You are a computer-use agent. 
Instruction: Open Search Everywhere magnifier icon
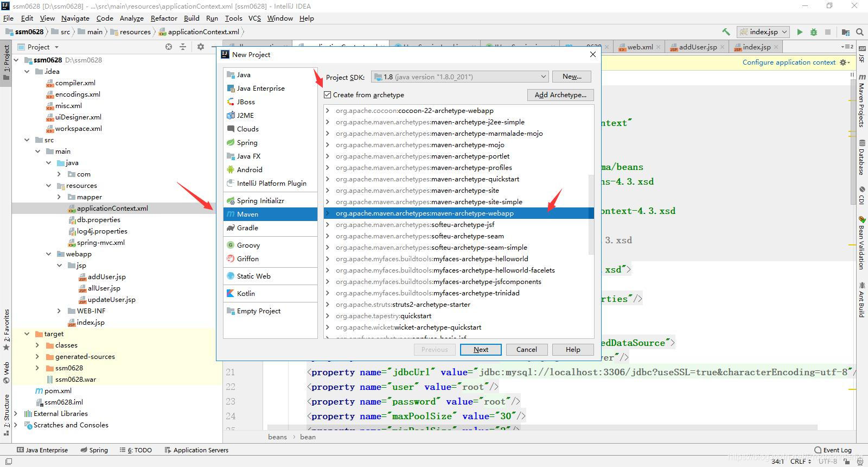click(859, 32)
